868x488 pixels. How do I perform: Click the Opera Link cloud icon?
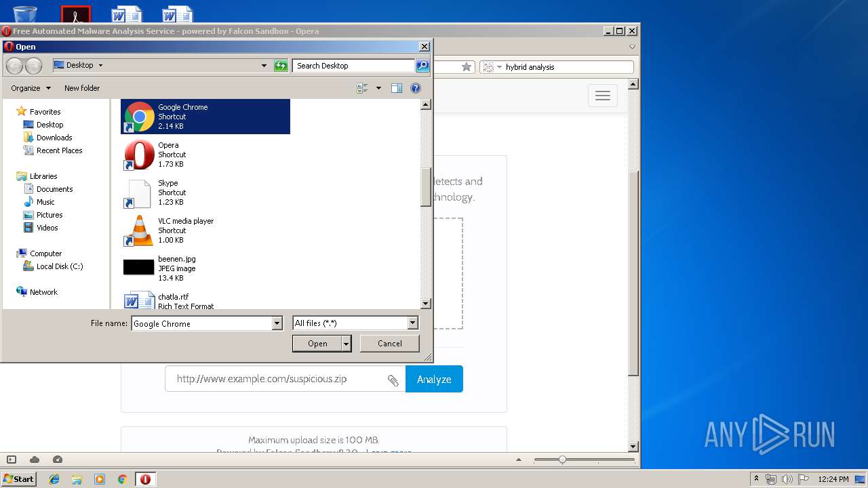point(35,460)
